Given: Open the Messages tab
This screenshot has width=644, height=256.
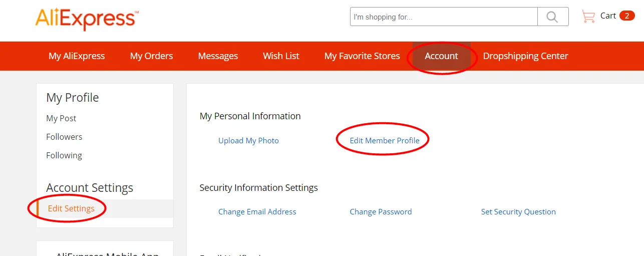Looking at the screenshot, I should (x=218, y=56).
